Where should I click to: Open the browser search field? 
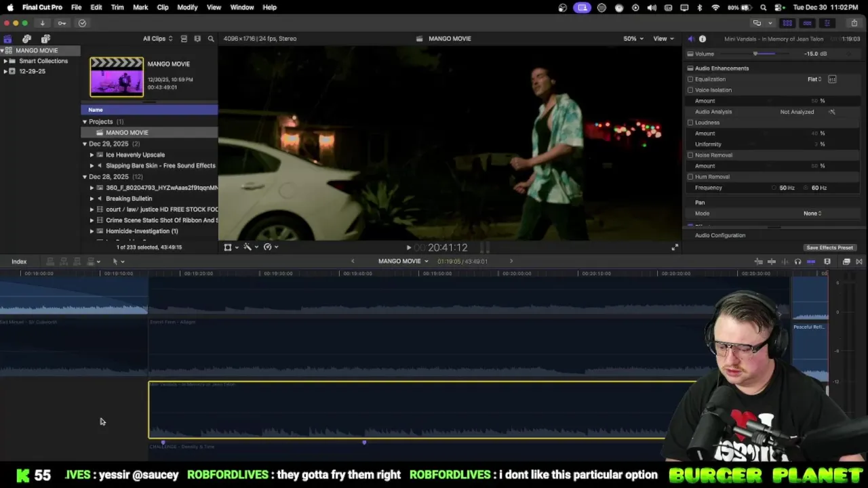click(x=211, y=39)
